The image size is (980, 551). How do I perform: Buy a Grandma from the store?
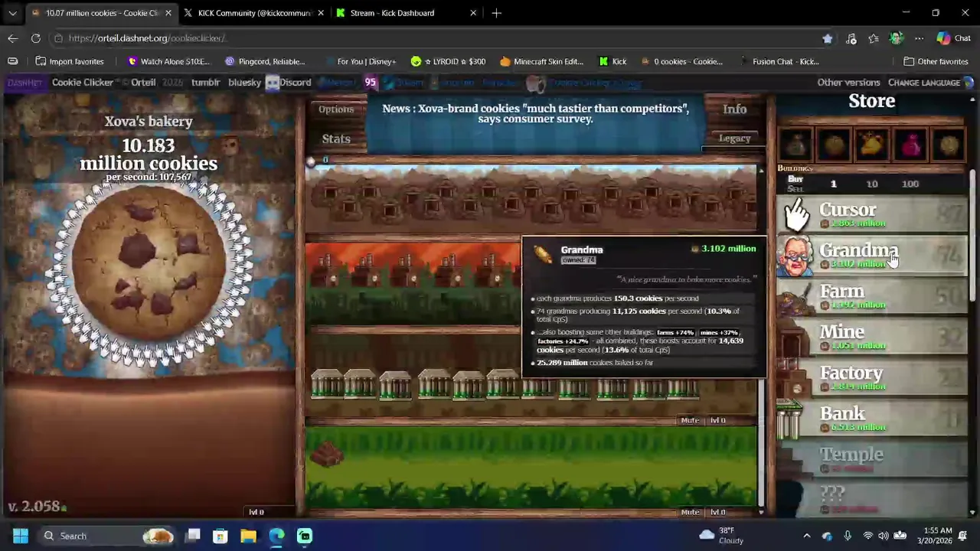pos(872,255)
